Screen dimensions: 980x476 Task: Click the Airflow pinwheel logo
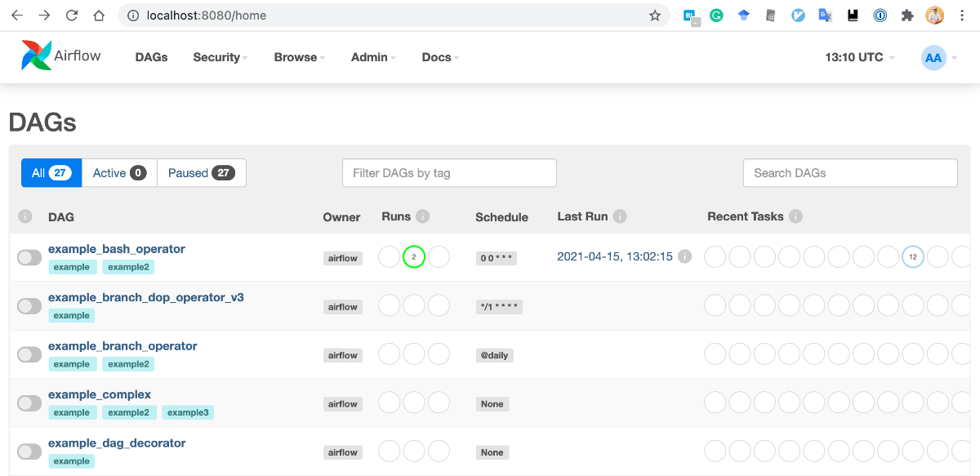coord(37,56)
